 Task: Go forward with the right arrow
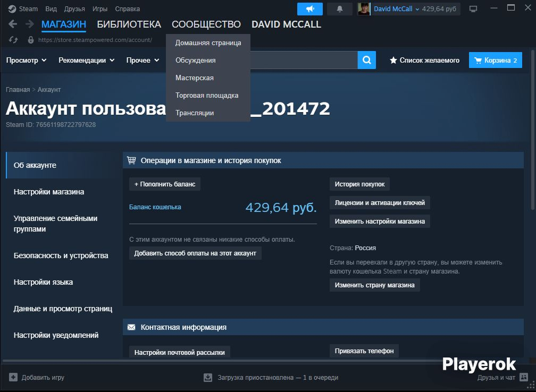30,24
